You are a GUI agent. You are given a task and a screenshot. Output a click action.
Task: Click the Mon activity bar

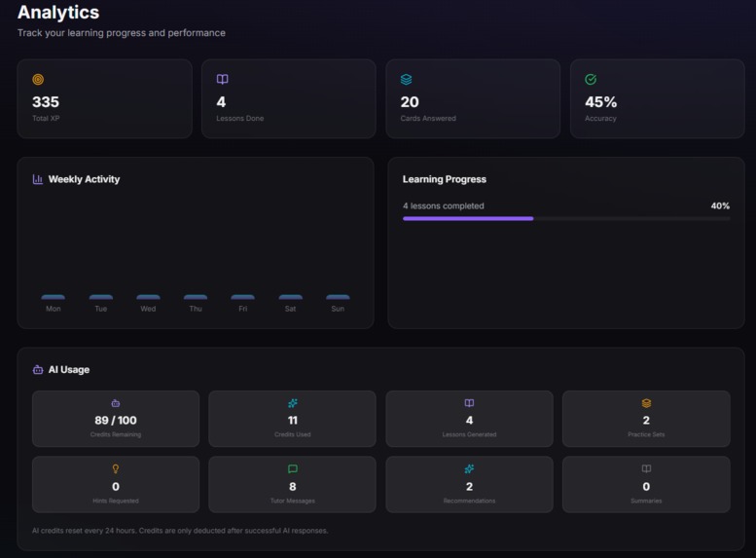click(54, 297)
